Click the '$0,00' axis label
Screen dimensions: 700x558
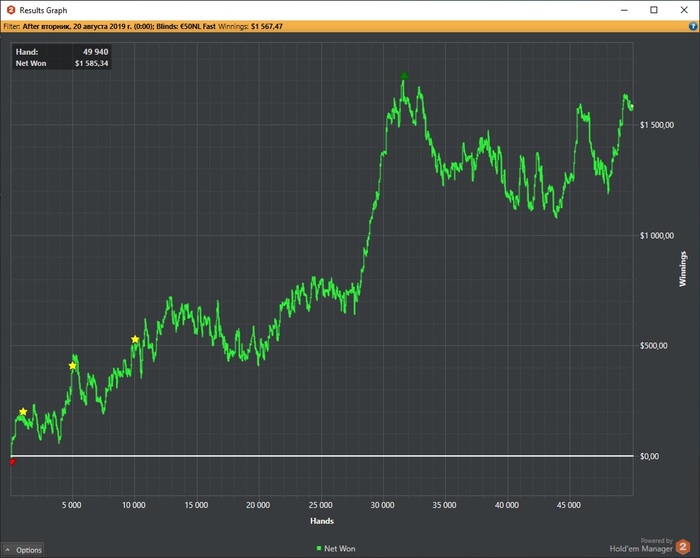[x=650, y=456]
